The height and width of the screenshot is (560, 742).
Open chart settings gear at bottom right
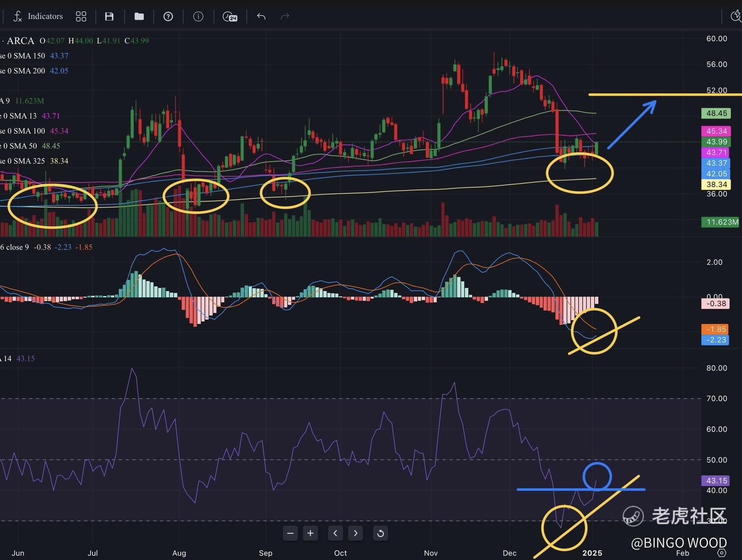point(722,553)
